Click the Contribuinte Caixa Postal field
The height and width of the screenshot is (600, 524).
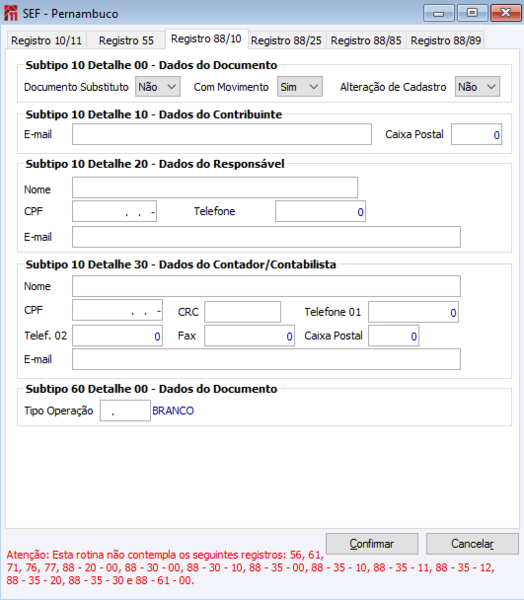point(477,134)
